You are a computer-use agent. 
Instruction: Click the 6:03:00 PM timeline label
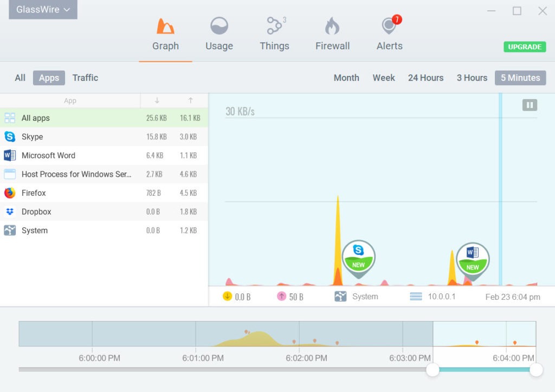pyautogui.click(x=410, y=358)
